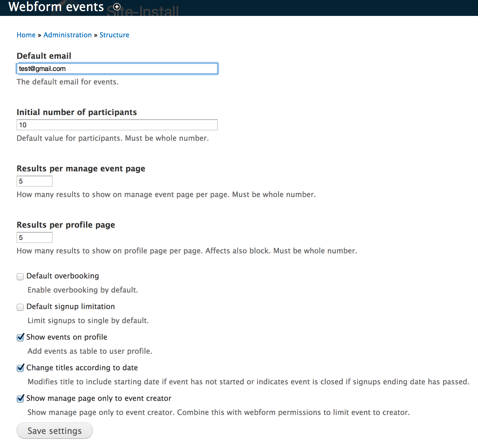Click into the Results per profile page input
The height and width of the screenshot is (448, 478).
[34, 237]
